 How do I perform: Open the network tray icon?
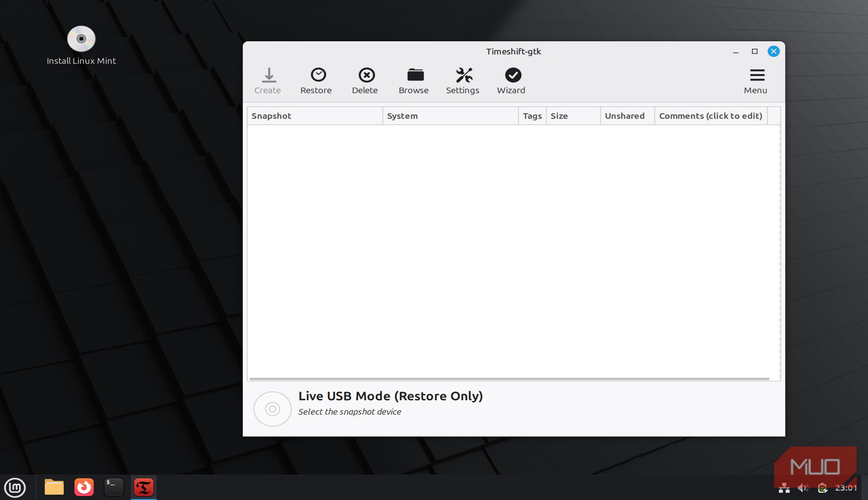(784, 488)
